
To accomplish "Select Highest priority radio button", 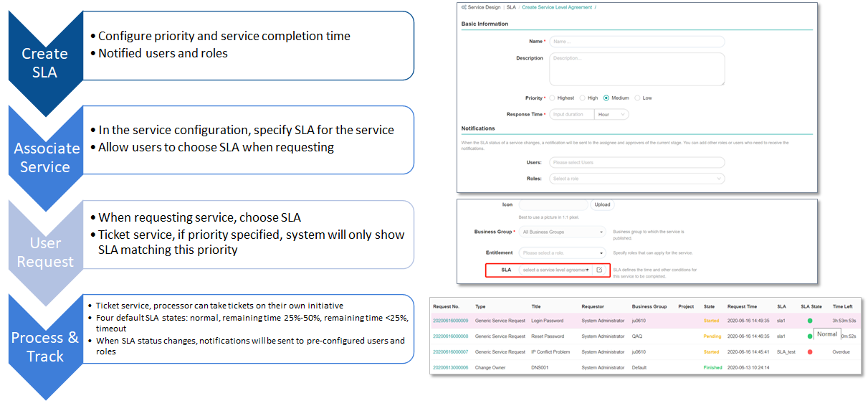I will (552, 98).
